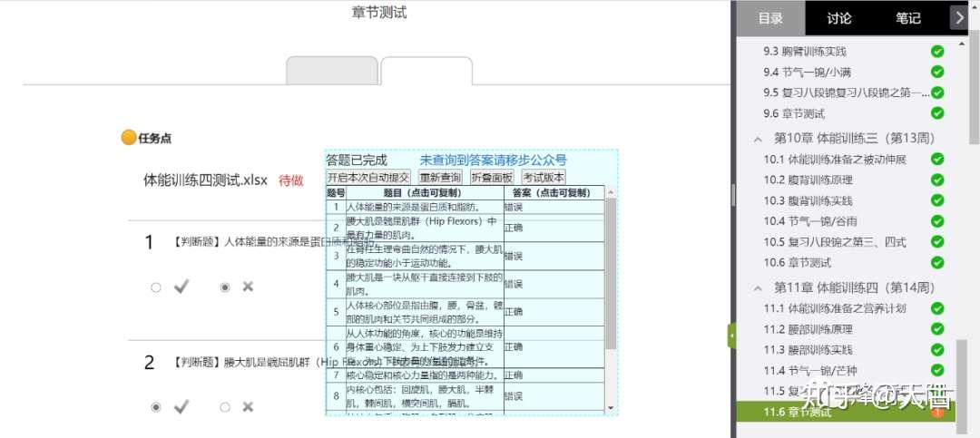Screen dimensions: 980x438
Task: Select the gray inactive tab under 章节测试
Action: (x=332, y=71)
